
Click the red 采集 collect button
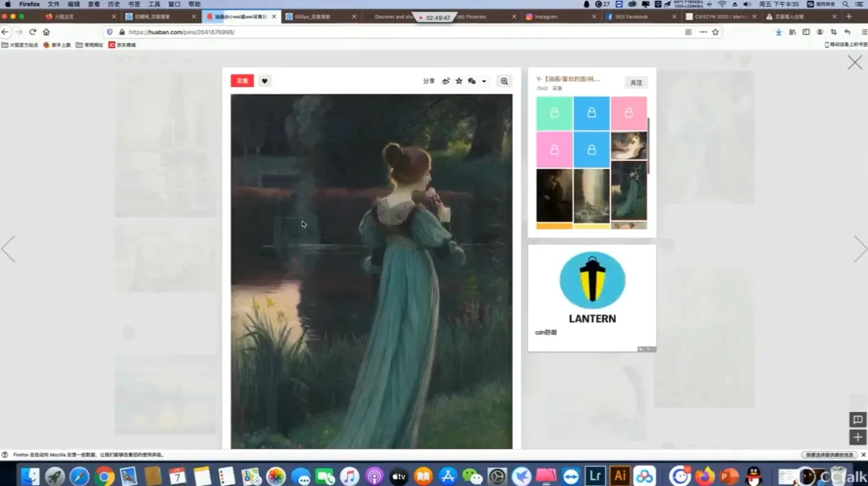click(242, 81)
